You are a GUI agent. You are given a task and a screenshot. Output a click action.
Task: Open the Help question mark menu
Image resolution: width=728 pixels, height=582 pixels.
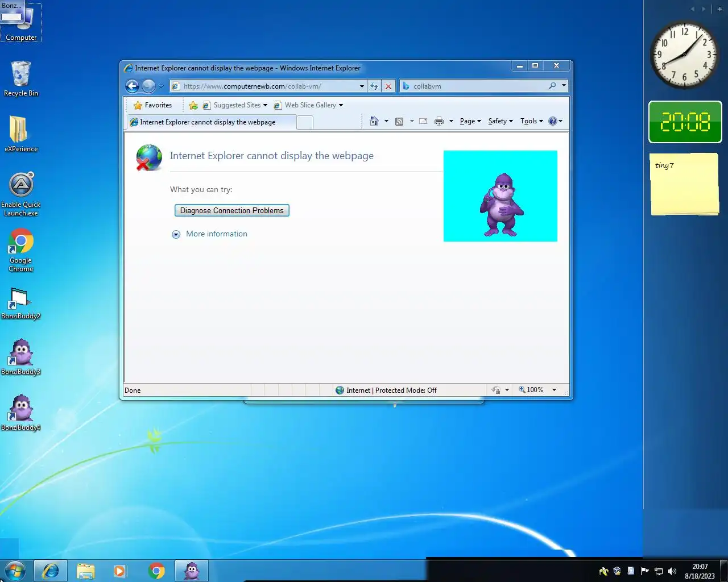[x=555, y=121]
